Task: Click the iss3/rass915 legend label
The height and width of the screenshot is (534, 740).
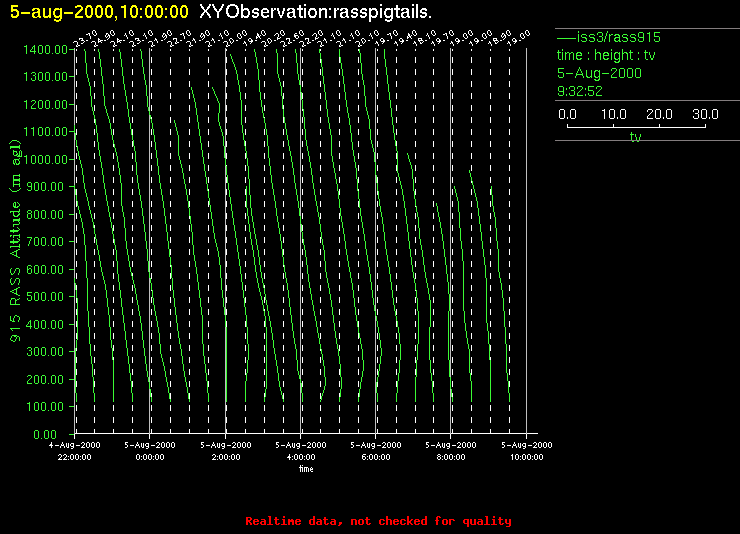Action: coord(616,38)
